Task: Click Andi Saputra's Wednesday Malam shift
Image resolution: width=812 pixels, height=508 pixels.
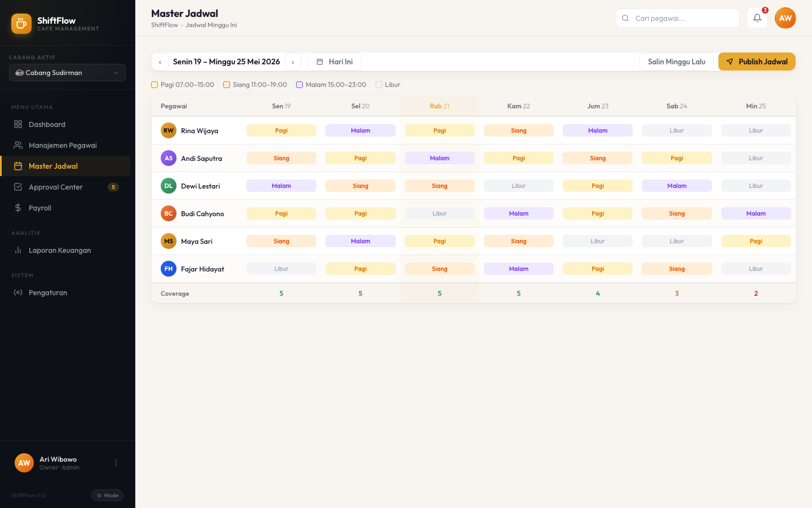Action: [440, 158]
